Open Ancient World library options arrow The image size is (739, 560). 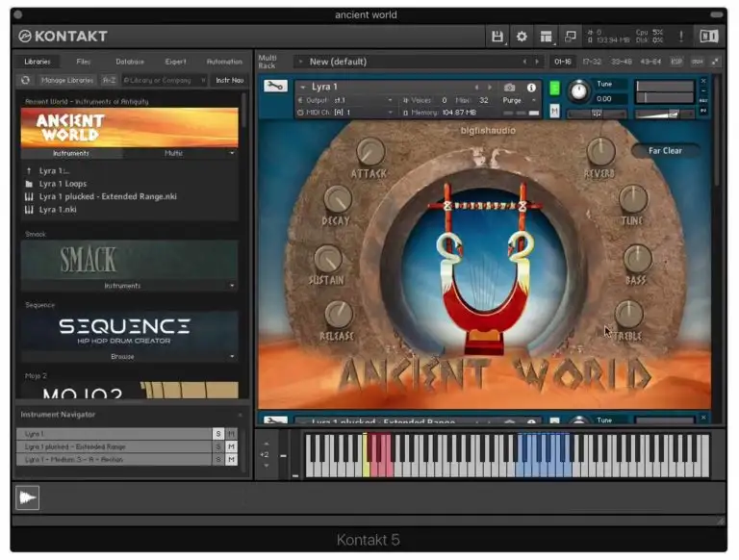pos(232,153)
